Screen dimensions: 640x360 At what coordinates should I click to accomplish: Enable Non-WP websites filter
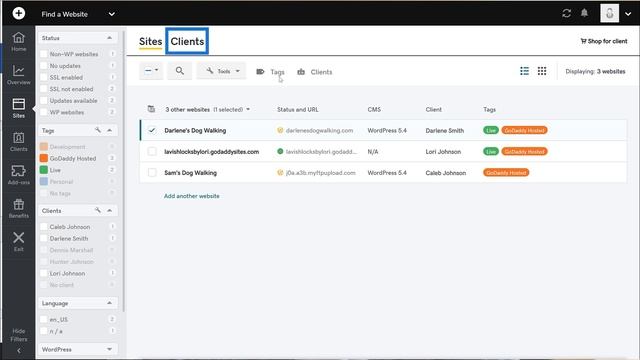click(44, 54)
